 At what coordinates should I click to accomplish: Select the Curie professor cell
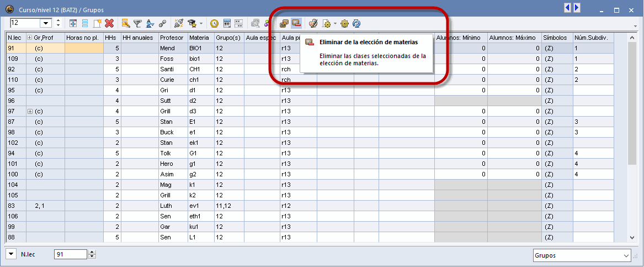(x=173, y=80)
